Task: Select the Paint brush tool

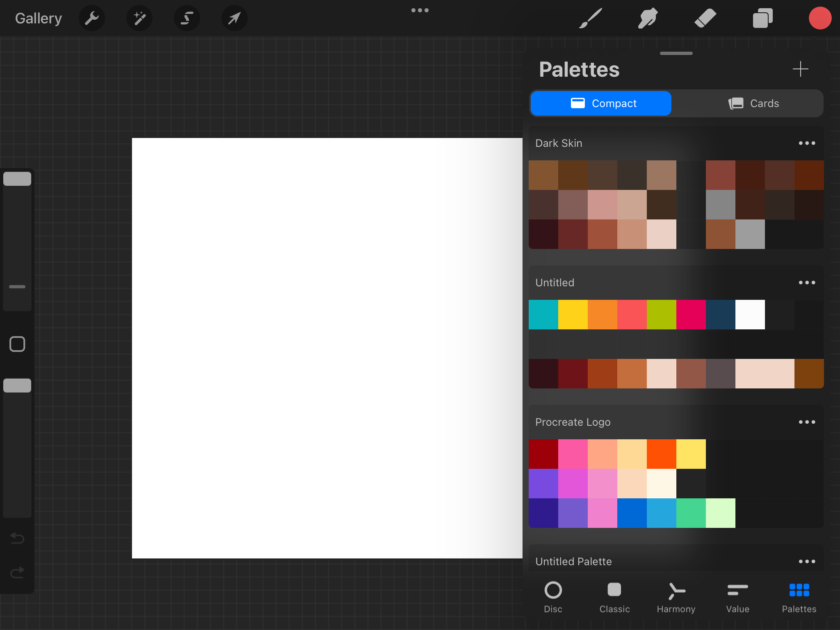Action: 590,18
